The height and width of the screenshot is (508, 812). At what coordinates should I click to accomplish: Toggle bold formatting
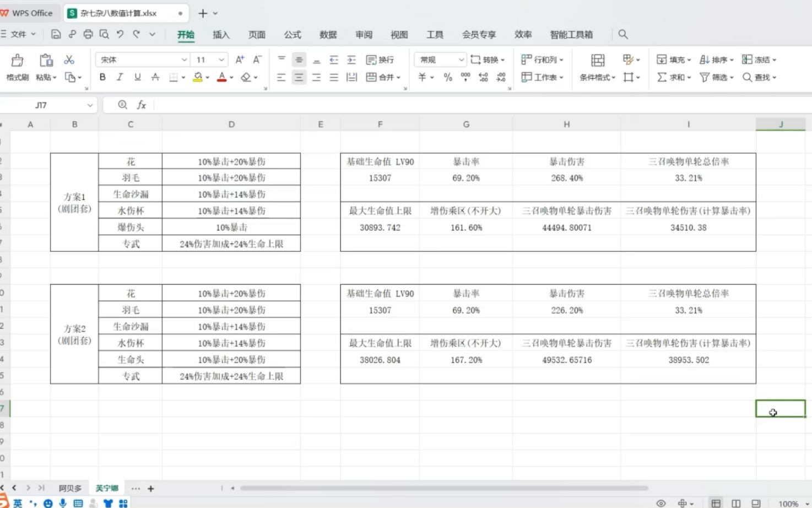point(102,77)
